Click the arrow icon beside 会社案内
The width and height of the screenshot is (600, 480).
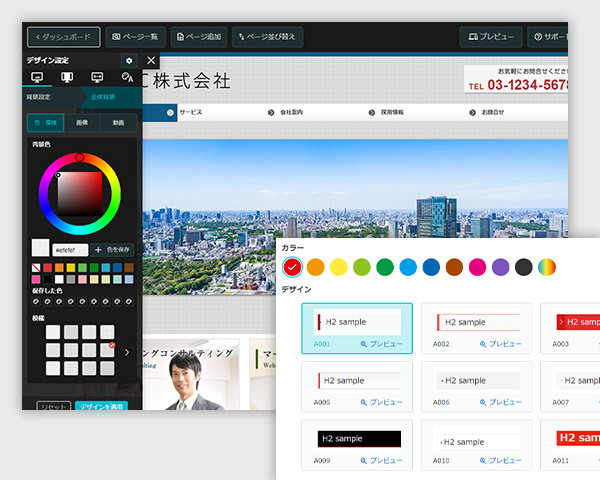(271, 113)
